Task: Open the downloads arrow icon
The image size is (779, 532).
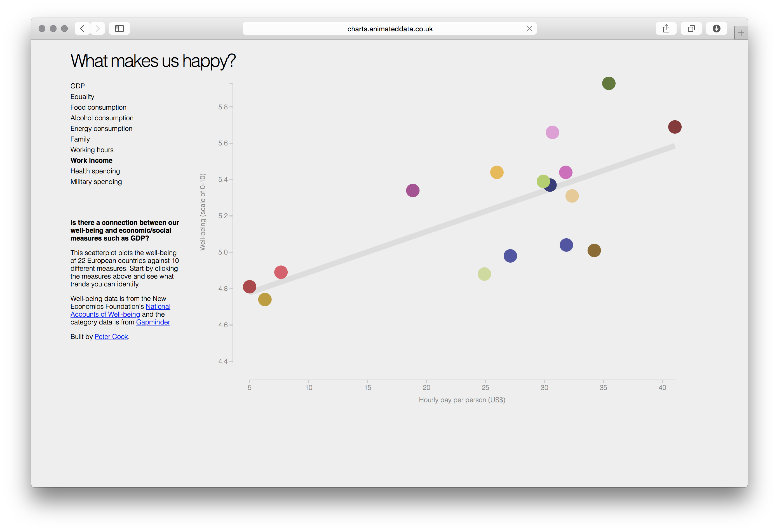Action: [716, 29]
